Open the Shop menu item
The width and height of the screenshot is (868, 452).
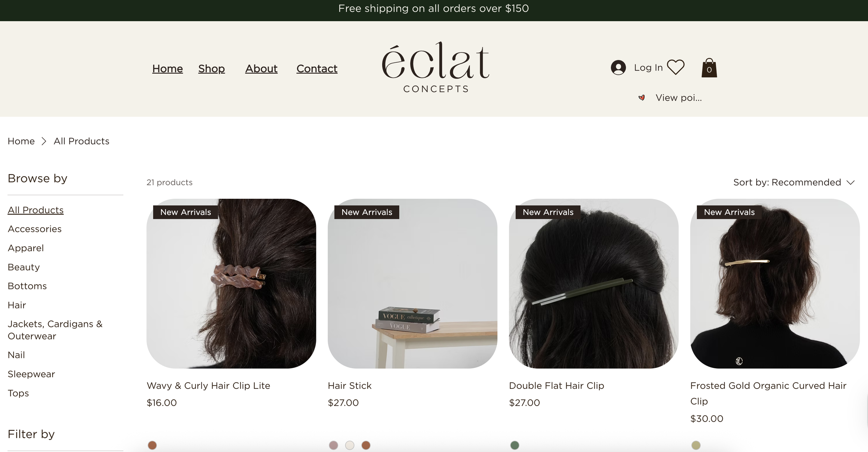[211, 69]
